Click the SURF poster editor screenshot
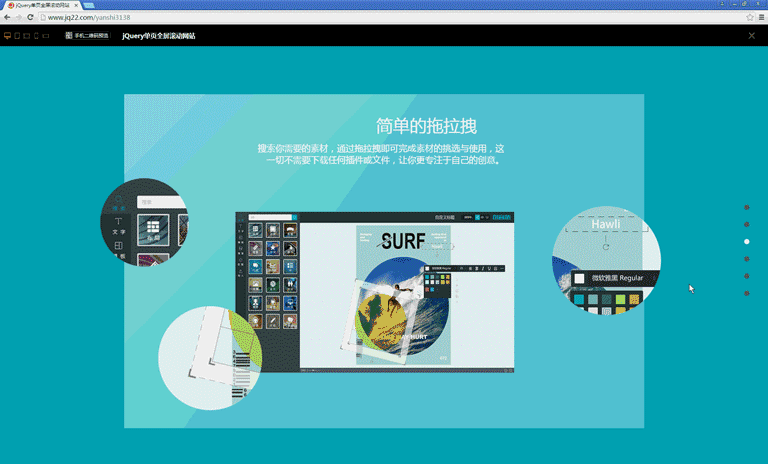The width and height of the screenshot is (768, 464). 375,292
